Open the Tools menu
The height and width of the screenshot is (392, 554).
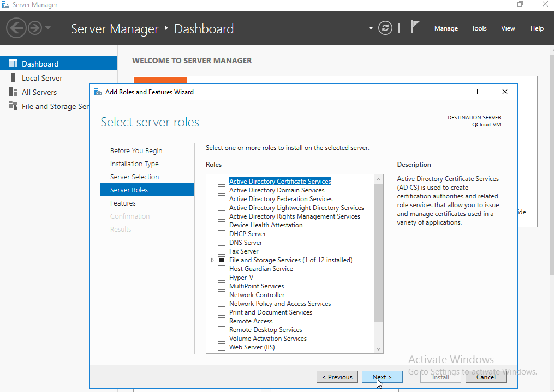tap(479, 28)
